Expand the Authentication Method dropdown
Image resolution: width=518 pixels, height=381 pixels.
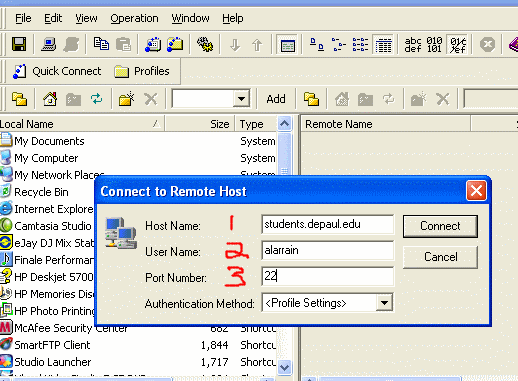point(384,303)
